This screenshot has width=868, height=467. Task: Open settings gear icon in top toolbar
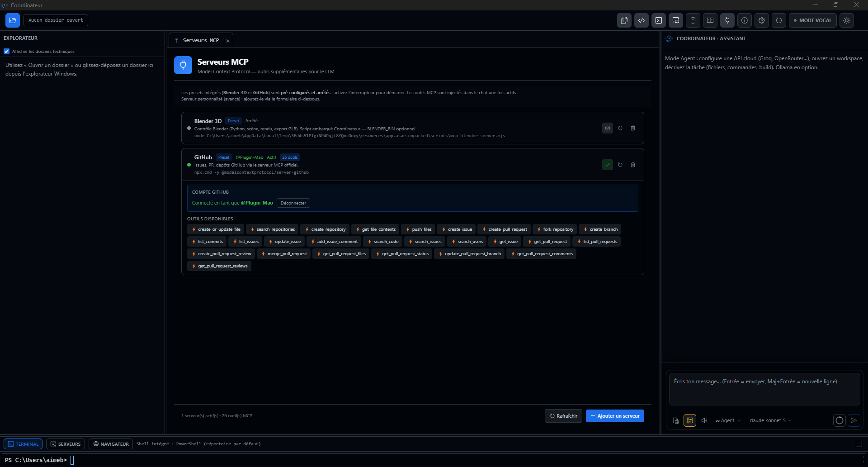coord(762,20)
